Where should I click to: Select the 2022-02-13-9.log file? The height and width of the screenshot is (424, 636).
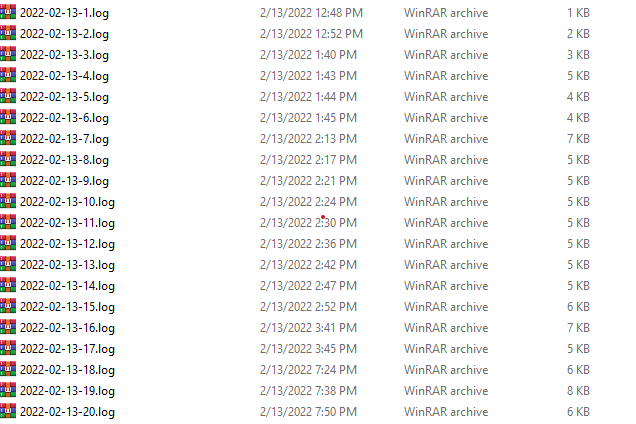point(64,181)
